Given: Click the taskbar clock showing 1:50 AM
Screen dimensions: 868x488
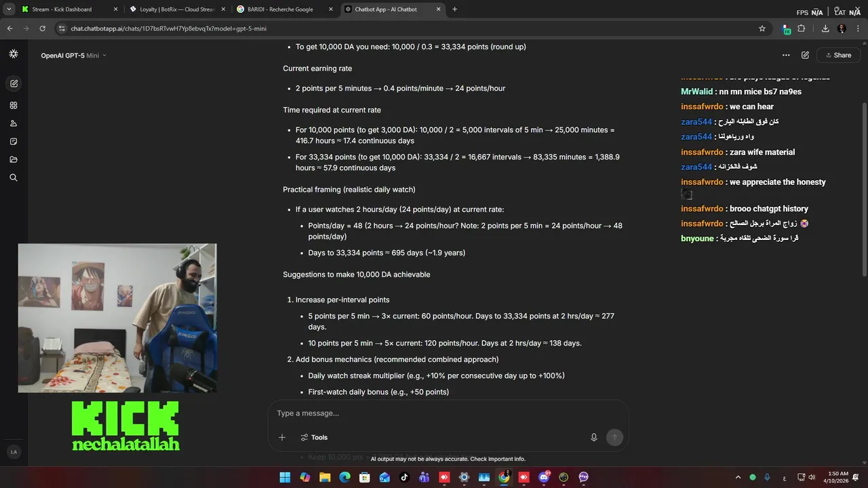Looking at the screenshot, I should coord(837,477).
